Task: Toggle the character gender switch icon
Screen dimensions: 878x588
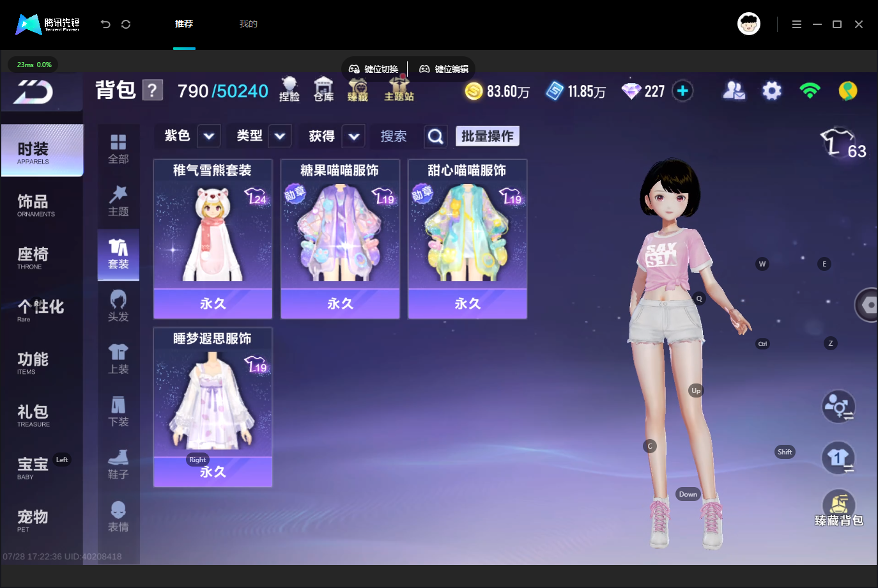Action: pyautogui.click(x=838, y=406)
